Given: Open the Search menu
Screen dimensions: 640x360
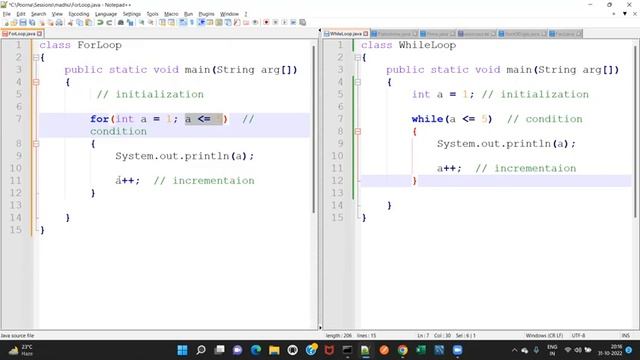Looking at the screenshot, I should 38,14.
